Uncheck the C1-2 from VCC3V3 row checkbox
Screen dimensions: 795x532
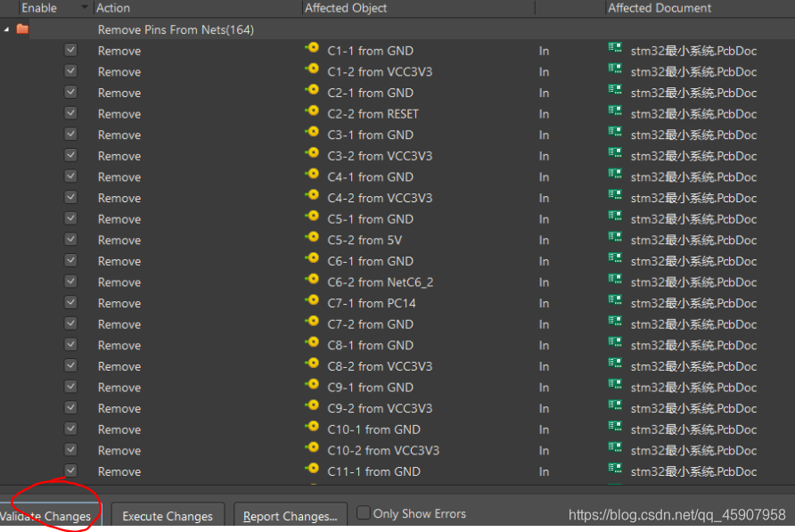tap(70, 71)
